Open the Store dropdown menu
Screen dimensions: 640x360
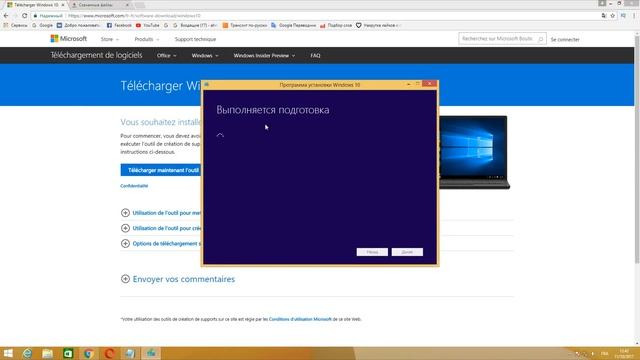pyautogui.click(x=110, y=39)
